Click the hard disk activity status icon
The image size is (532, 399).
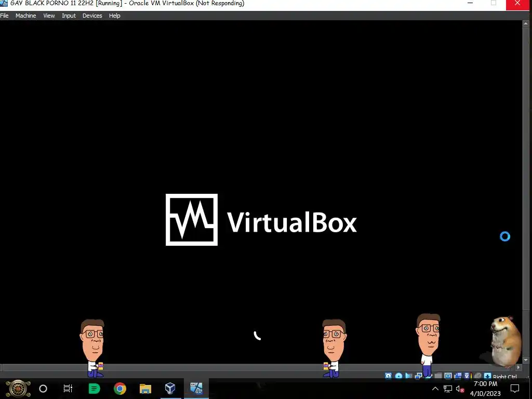point(388,376)
